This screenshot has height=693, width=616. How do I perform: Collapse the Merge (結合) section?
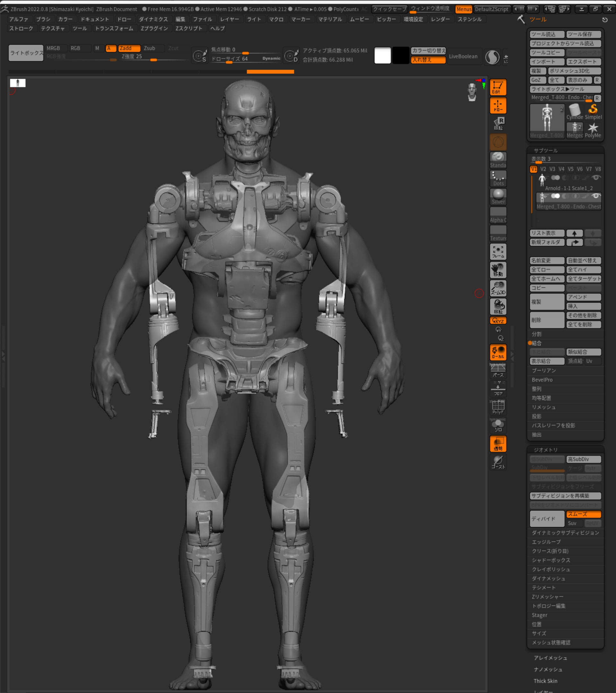coord(536,343)
